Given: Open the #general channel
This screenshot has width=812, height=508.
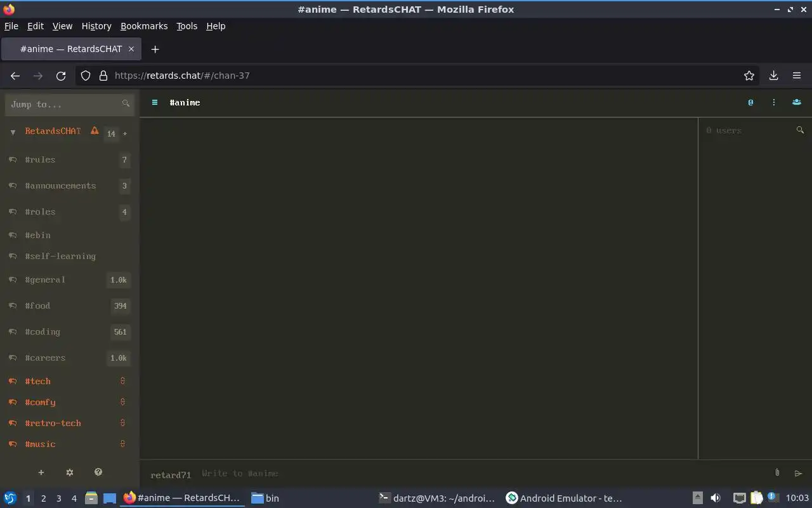Looking at the screenshot, I should pyautogui.click(x=70, y=279).
